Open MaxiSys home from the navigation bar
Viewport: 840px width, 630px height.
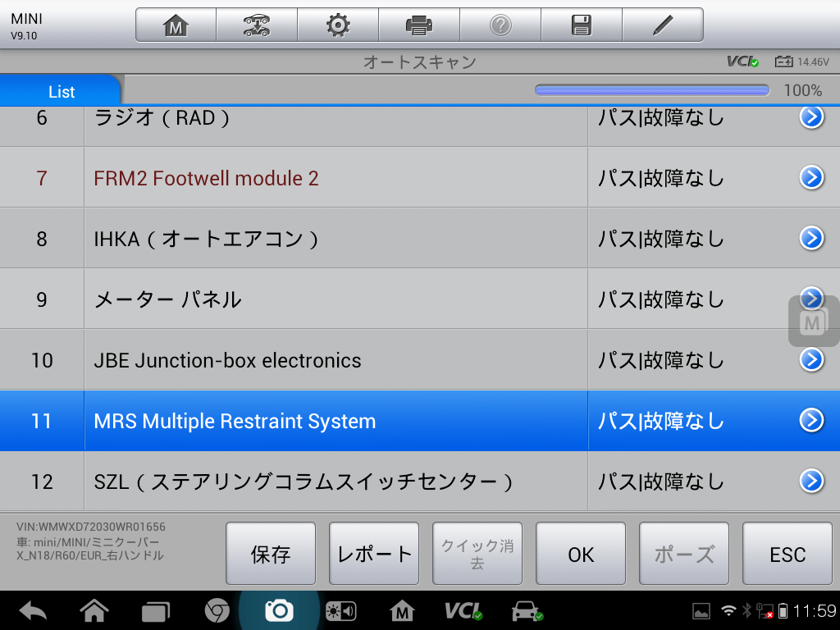click(402, 610)
